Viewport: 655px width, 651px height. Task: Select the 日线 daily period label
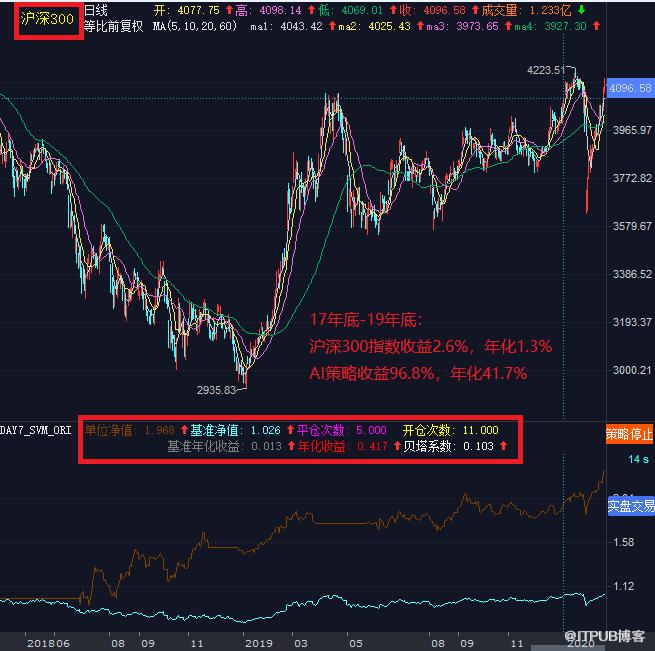[x=96, y=10]
